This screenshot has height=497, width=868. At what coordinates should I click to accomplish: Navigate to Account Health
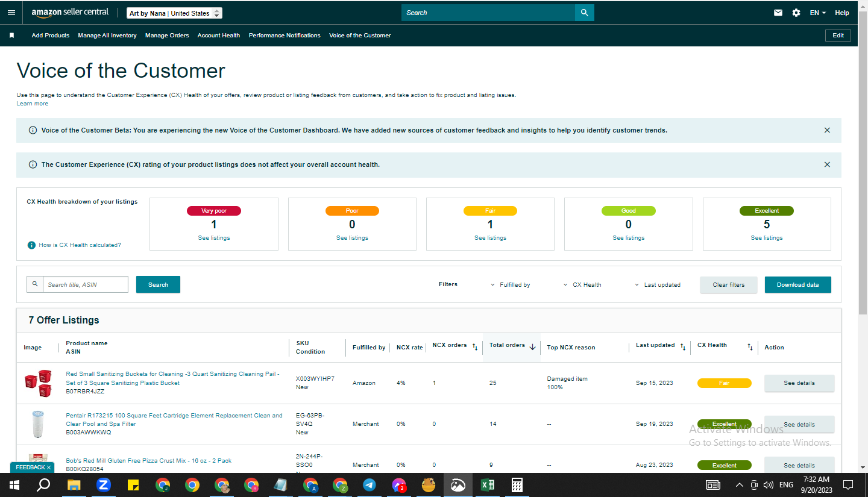pyautogui.click(x=219, y=36)
